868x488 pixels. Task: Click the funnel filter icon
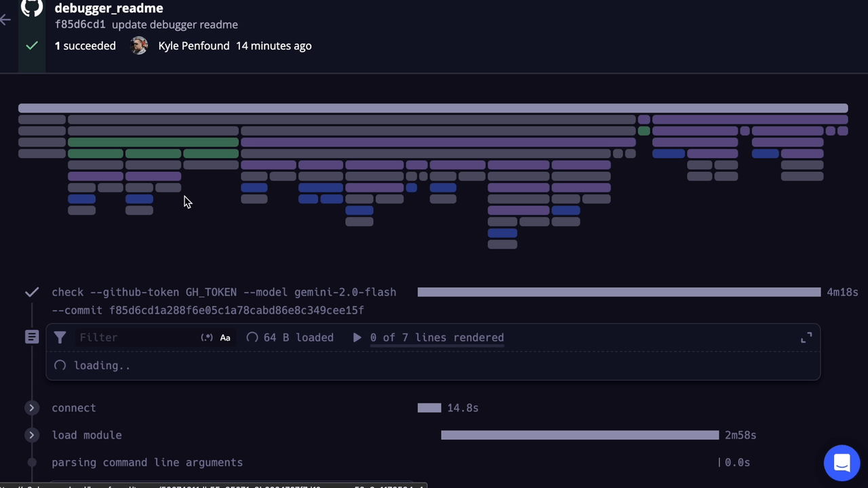point(60,337)
